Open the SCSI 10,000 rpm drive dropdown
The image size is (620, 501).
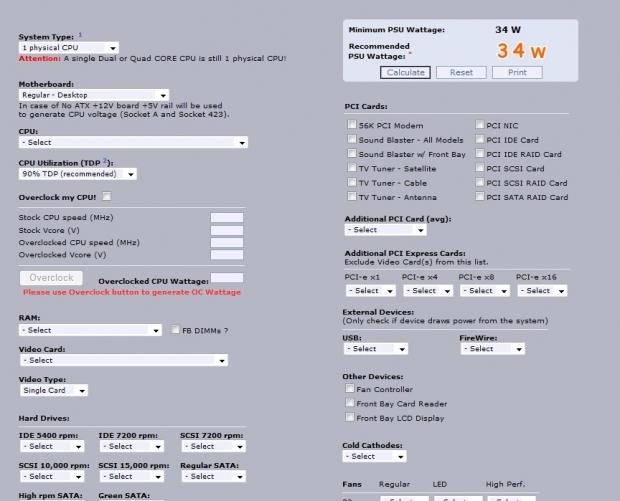pos(52,476)
